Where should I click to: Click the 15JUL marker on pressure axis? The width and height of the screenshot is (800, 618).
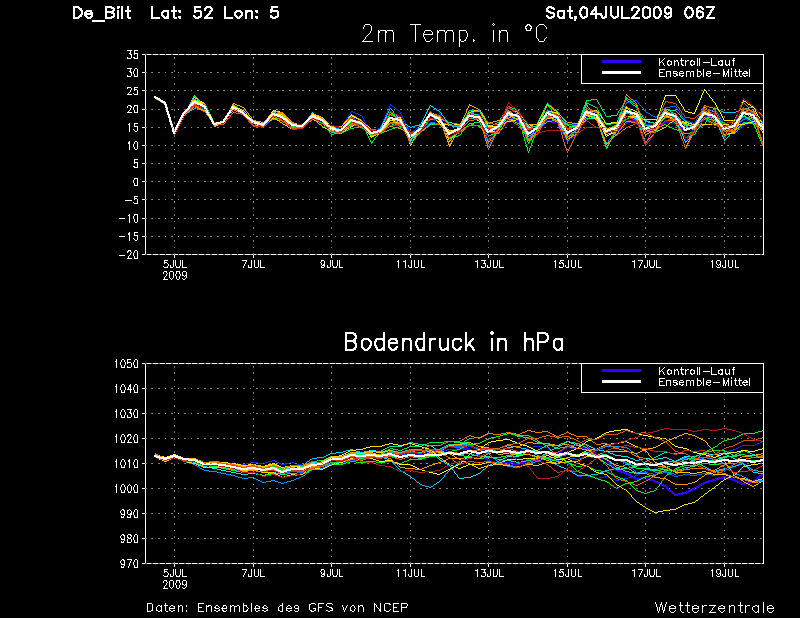coord(567,574)
